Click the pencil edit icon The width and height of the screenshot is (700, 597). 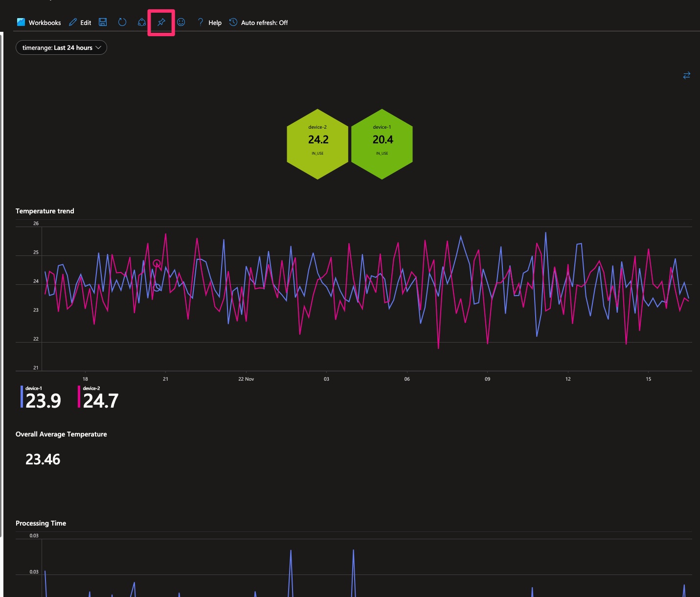[73, 22]
